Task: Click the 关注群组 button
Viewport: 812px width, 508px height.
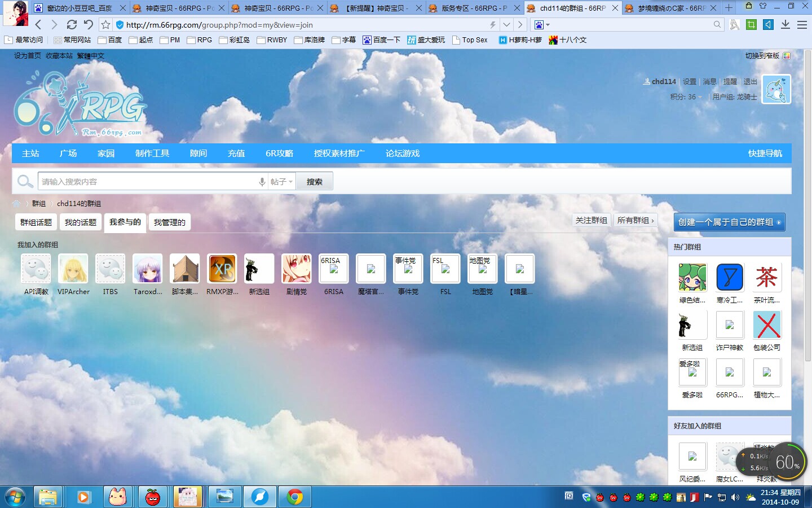Action: click(x=591, y=221)
